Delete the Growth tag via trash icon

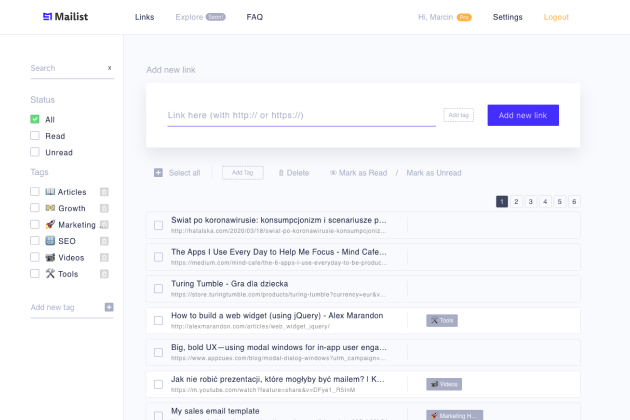(104, 208)
